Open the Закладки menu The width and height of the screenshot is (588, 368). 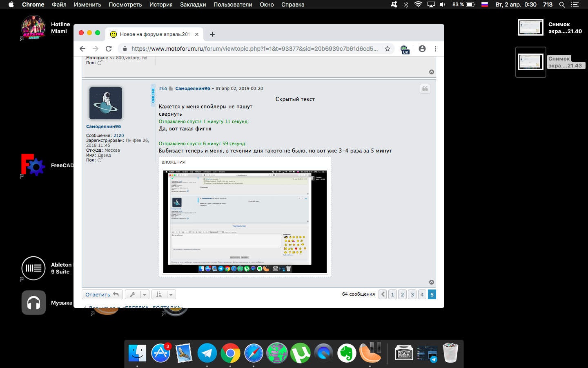193,4
